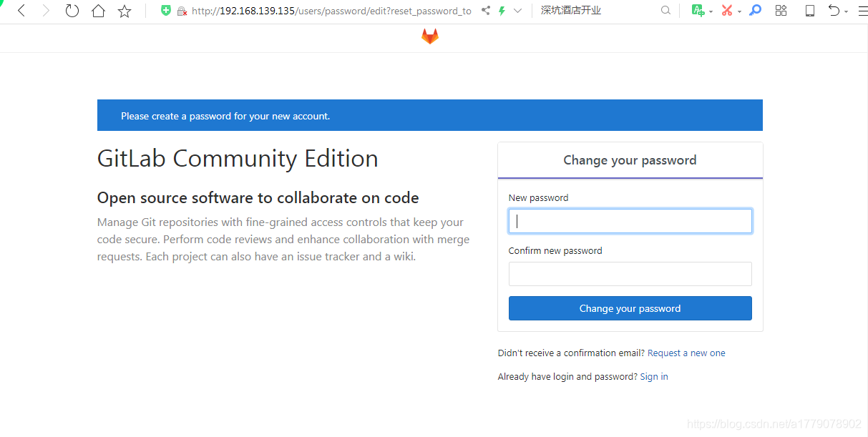Click the share icon in address bar
The height and width of the screenshot is (437, 868).
pos(486,11)
